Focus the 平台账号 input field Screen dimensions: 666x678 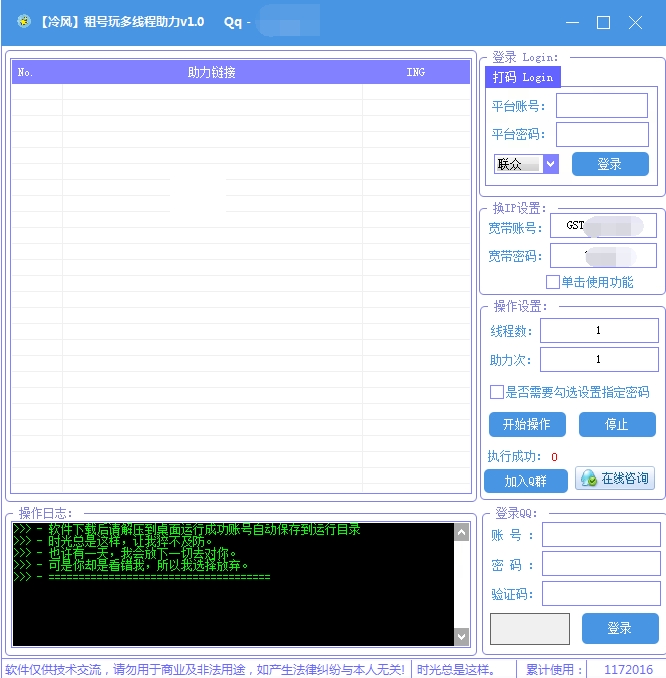(x=602, y=106)
